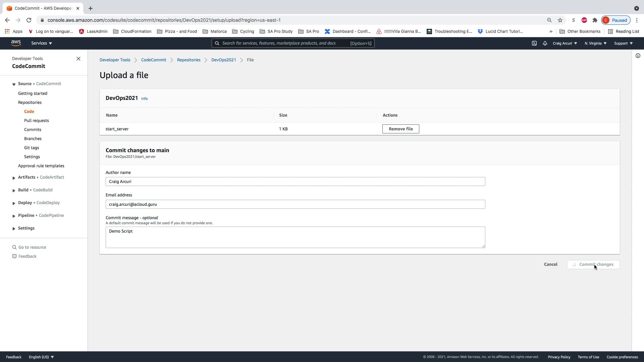
Task: Open browser extensions puzzle icon
Action: (x=595, y=20)
